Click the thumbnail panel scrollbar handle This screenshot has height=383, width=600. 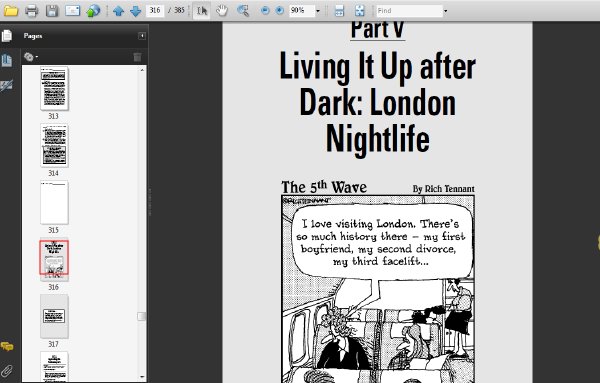[142, 316]
